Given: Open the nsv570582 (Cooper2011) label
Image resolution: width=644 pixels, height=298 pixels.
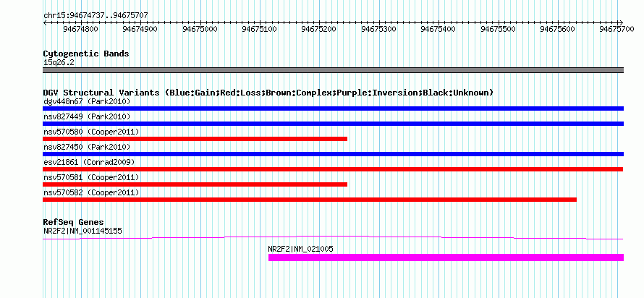Looking at the screenshot, I should point(91,192).
